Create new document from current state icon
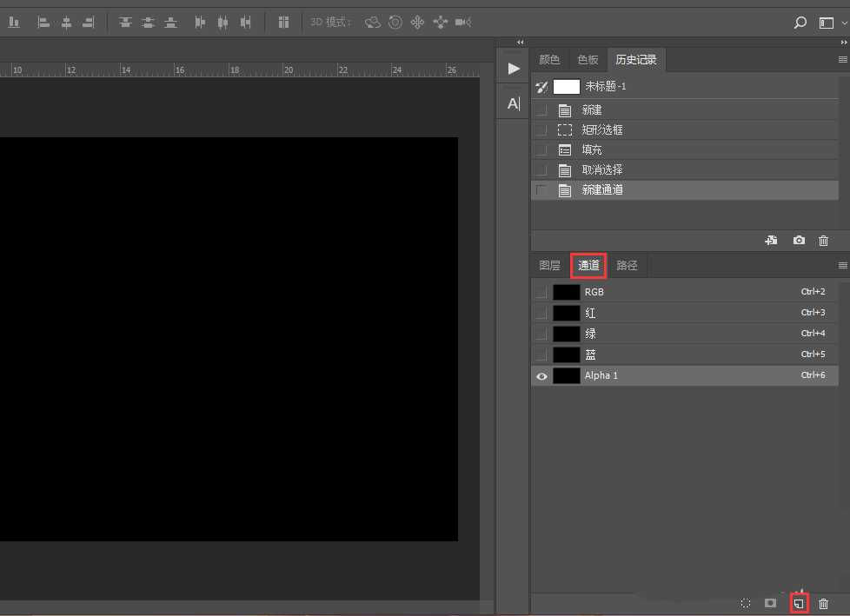The image size is (850, 616). (771, 241)
